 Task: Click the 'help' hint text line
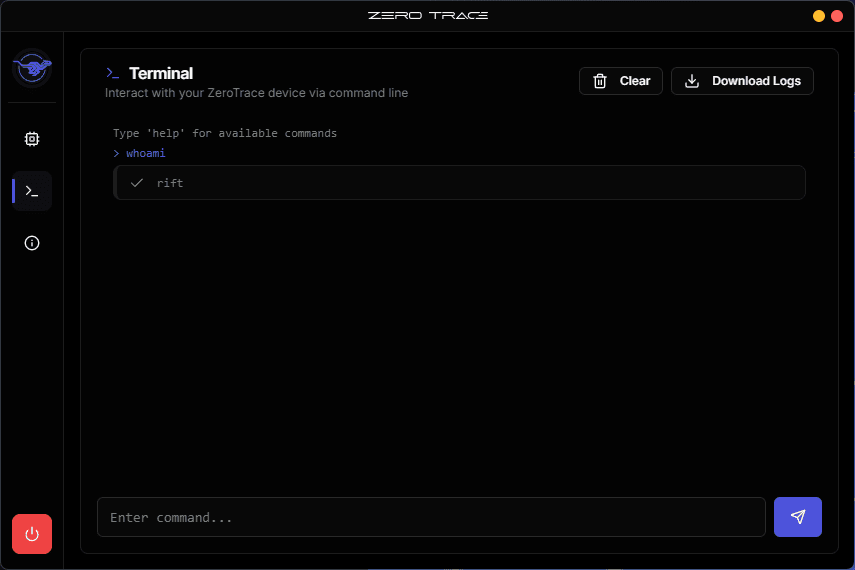[x=225, y=133]
